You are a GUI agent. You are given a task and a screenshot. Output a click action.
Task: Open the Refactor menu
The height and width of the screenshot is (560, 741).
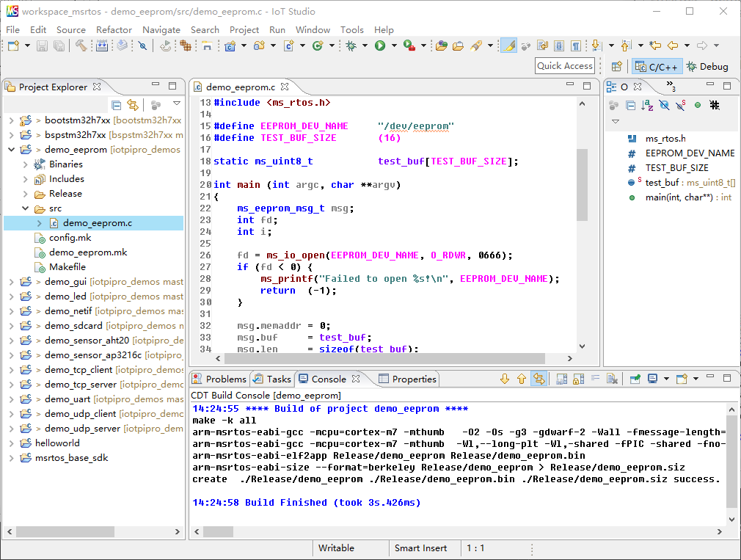114,29
